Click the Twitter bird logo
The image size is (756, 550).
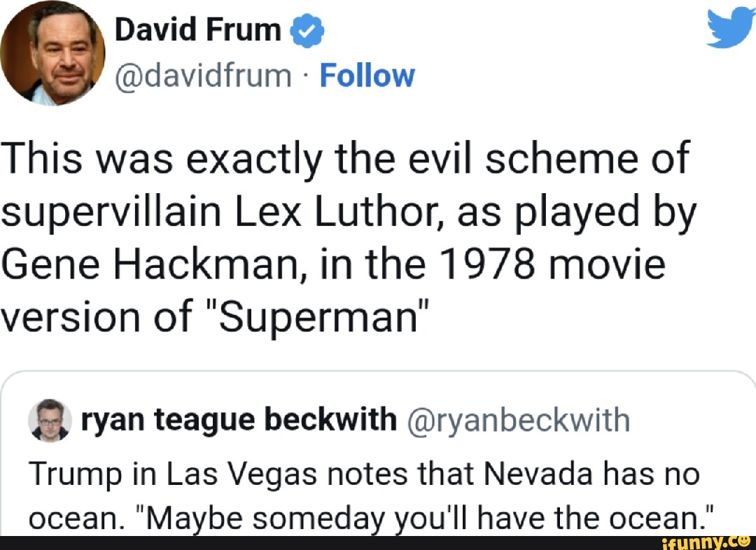[x=731, y=31]
